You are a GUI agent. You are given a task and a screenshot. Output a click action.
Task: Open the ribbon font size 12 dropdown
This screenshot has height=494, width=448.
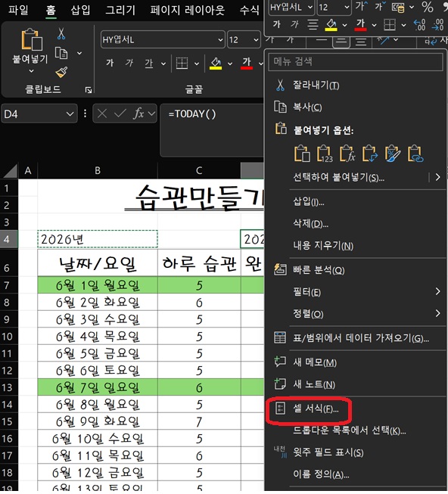click(256, 39)
